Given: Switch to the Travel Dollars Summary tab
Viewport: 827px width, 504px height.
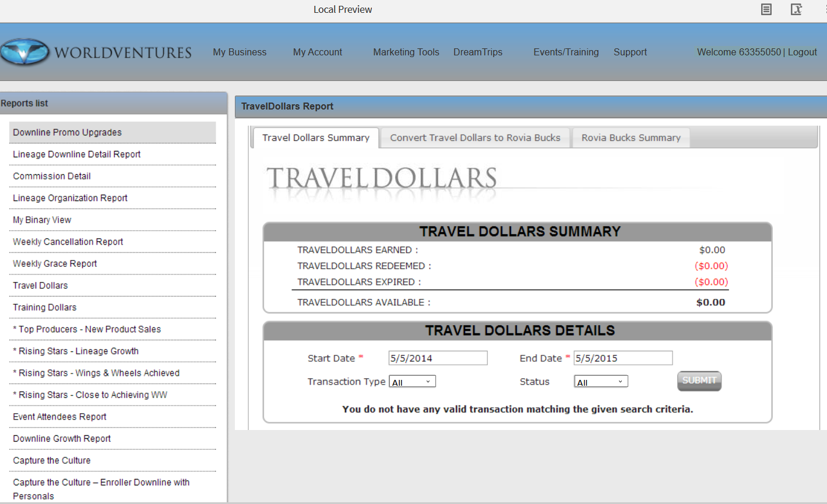Looking at the screenshot, I should pos(316,138).
